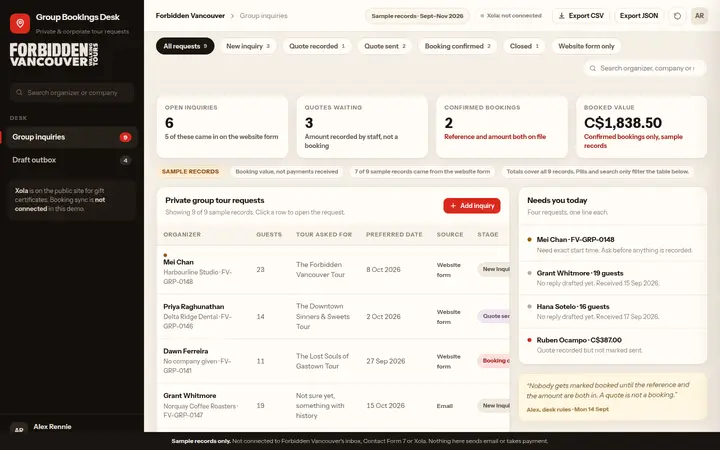Select the New inquiry filter tab

click(x=248, y=46)
